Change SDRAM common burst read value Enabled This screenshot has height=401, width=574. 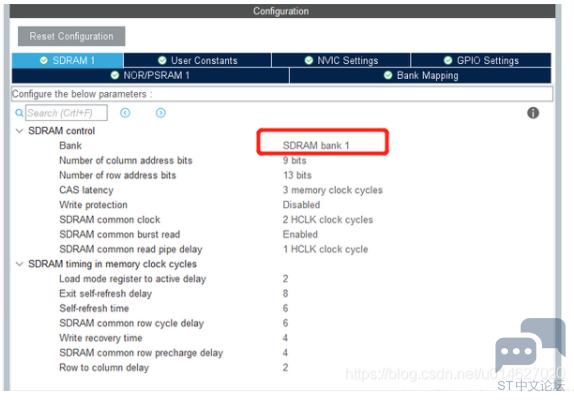pos(300,234)
